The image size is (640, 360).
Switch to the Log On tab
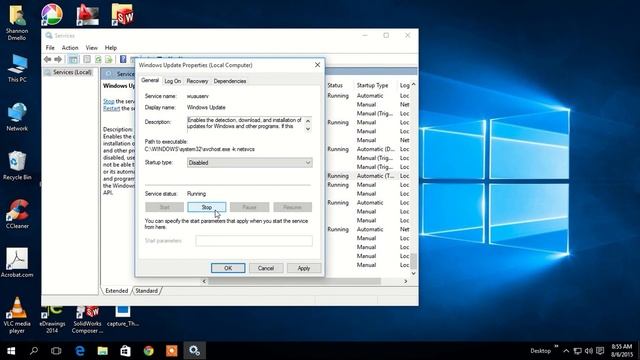172,81
